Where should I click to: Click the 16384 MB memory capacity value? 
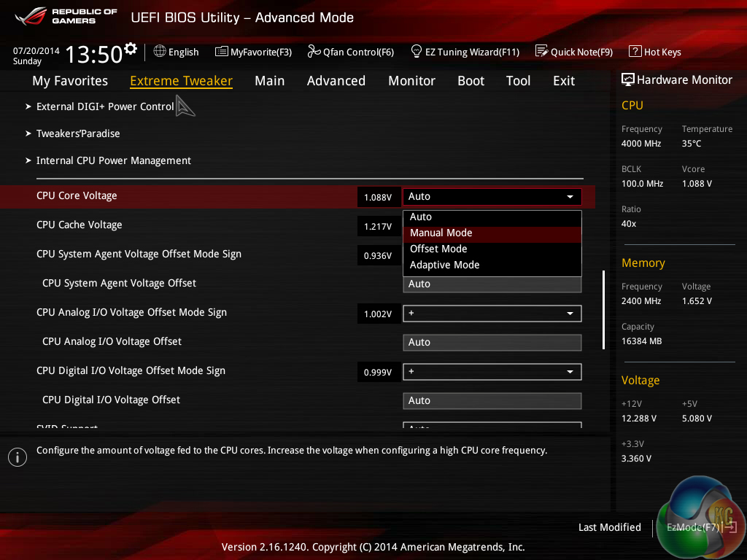click(642, 341)
